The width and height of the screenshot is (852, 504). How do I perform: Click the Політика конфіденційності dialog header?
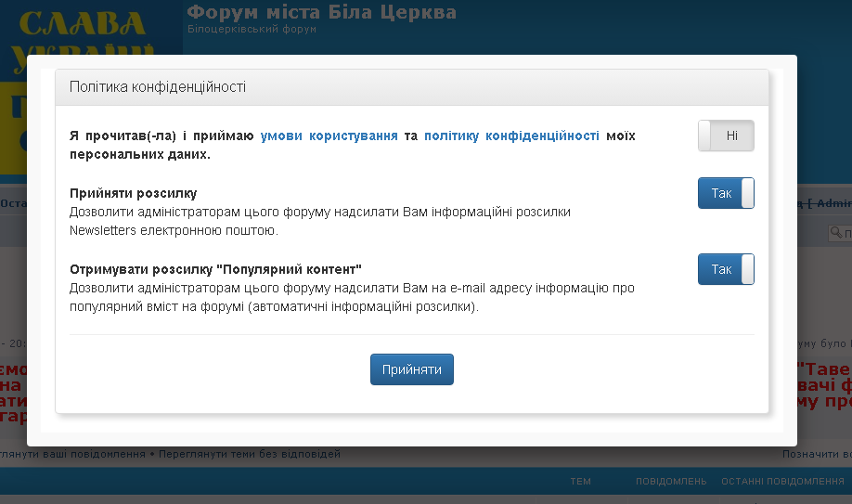click(x=412, y=87)
